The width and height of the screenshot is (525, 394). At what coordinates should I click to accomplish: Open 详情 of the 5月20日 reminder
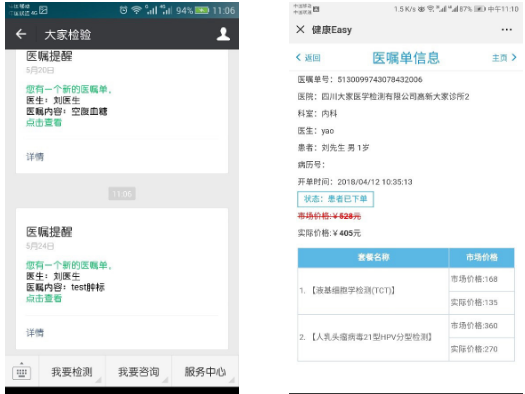click(35, 157)
